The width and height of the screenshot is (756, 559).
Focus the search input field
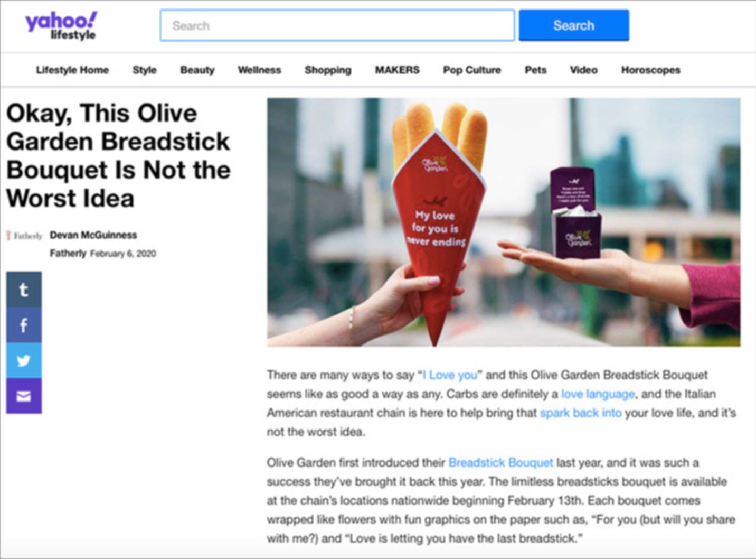(337, 25)
